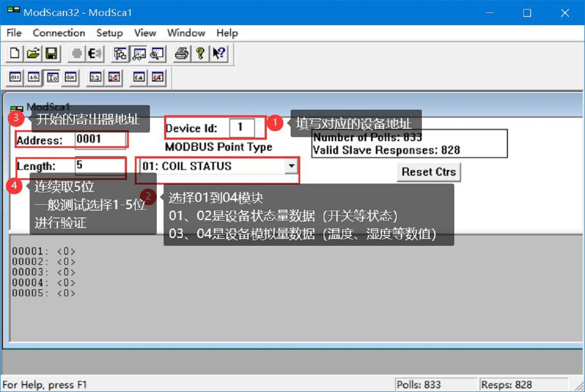Click 'Resps: 828' in the status bar
This screenshot has height=392, width=585.
pyautogui.click(x=506, y=385)
